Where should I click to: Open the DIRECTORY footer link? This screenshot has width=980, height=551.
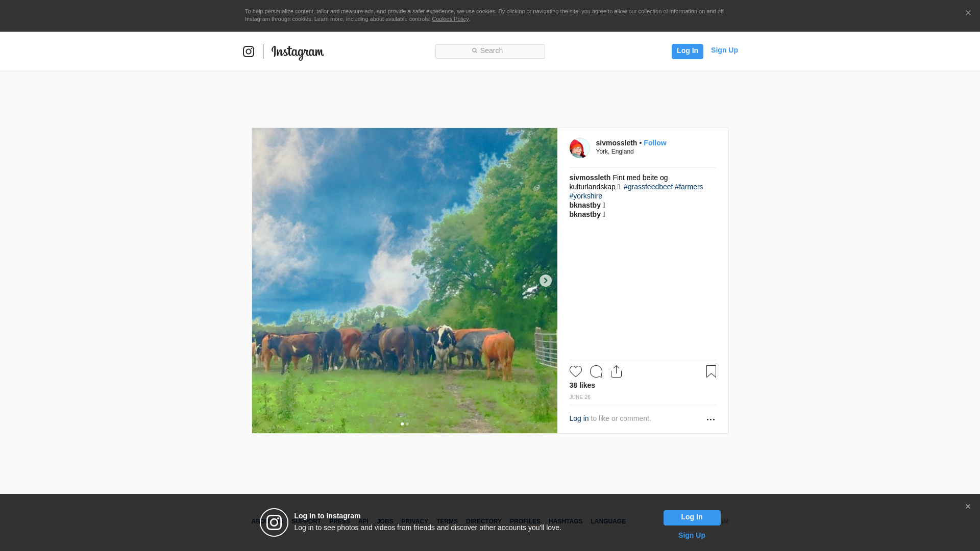[483, 521]
